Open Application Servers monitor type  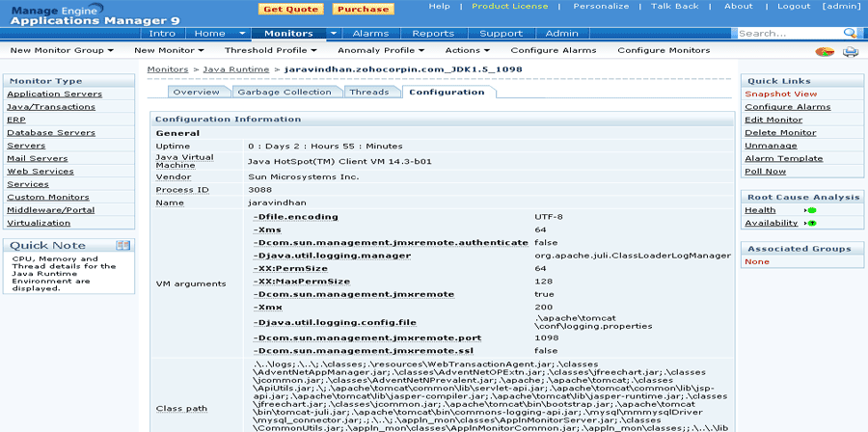(x=54, y=94)
